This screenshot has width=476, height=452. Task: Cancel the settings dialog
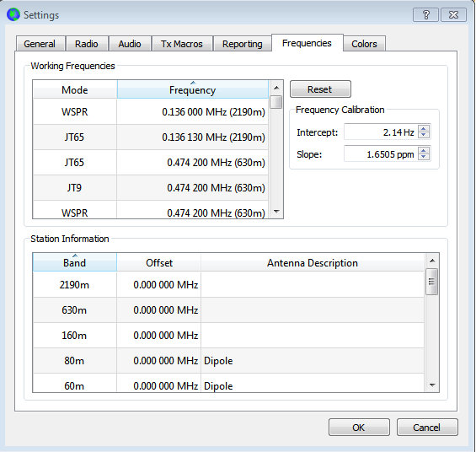[427, 428]
